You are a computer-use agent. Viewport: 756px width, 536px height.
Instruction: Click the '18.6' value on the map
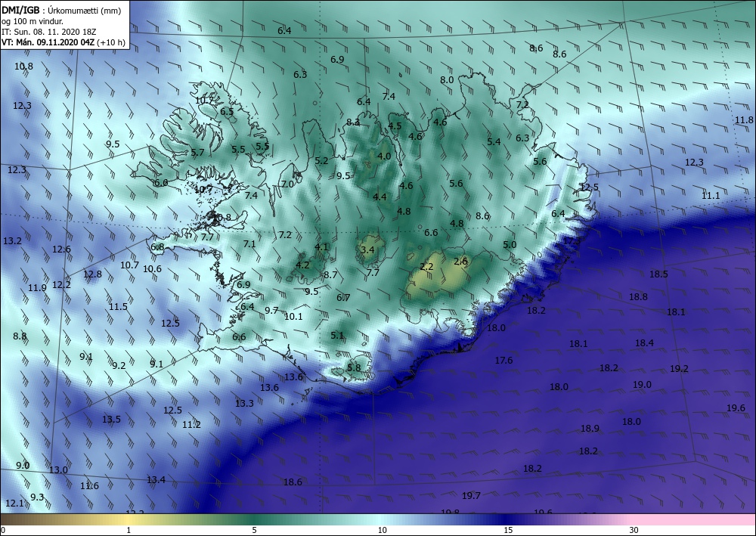pos(293,482)
